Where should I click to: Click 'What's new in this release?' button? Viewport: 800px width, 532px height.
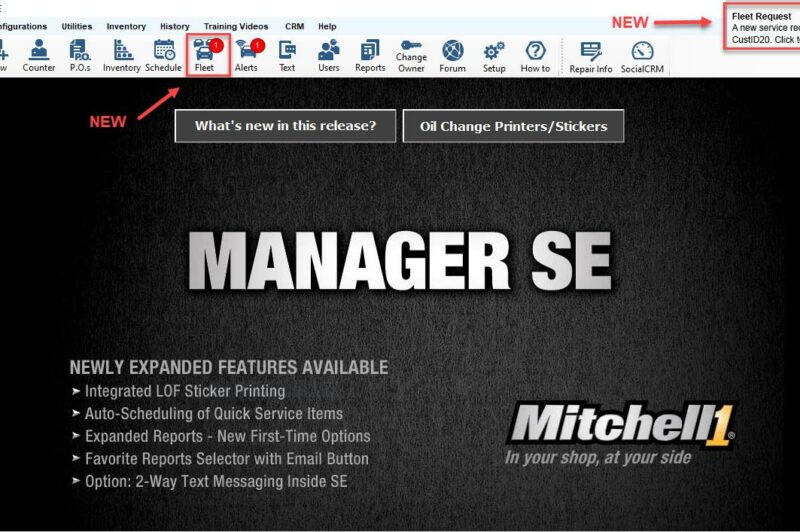[285, 125]
